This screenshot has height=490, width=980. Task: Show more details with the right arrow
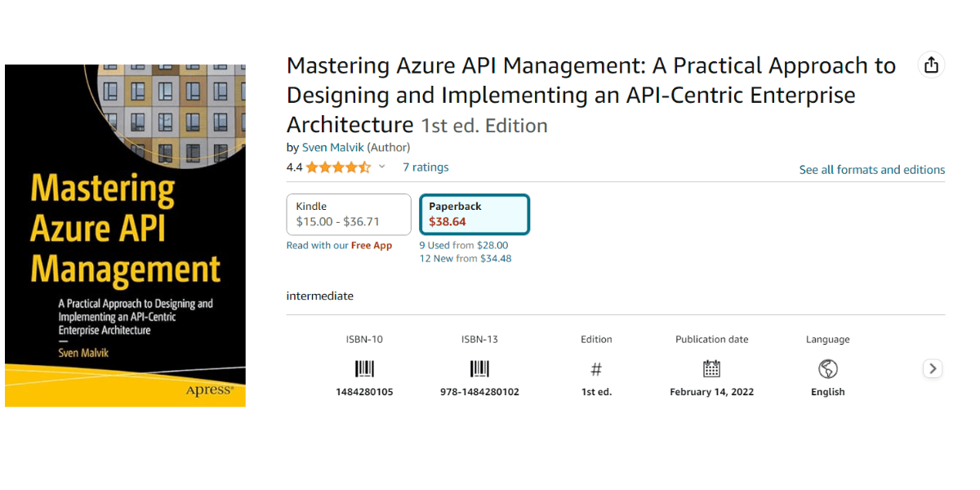(x=933, y=368)
